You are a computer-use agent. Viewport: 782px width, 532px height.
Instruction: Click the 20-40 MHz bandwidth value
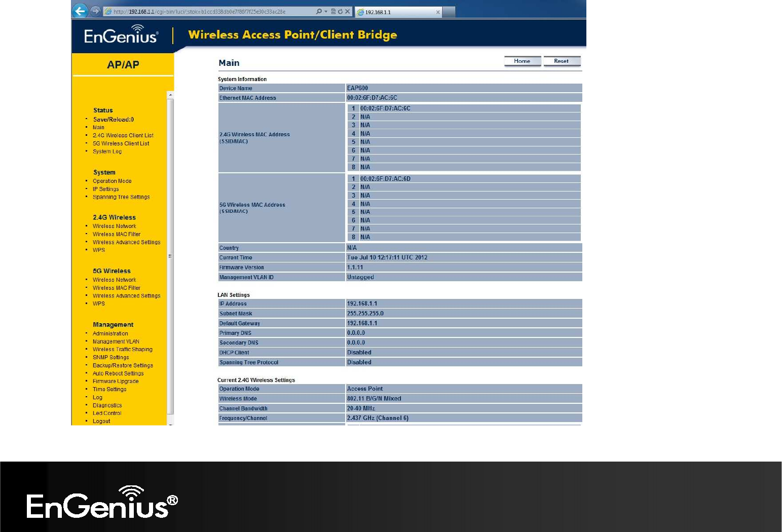pos(361,408)
